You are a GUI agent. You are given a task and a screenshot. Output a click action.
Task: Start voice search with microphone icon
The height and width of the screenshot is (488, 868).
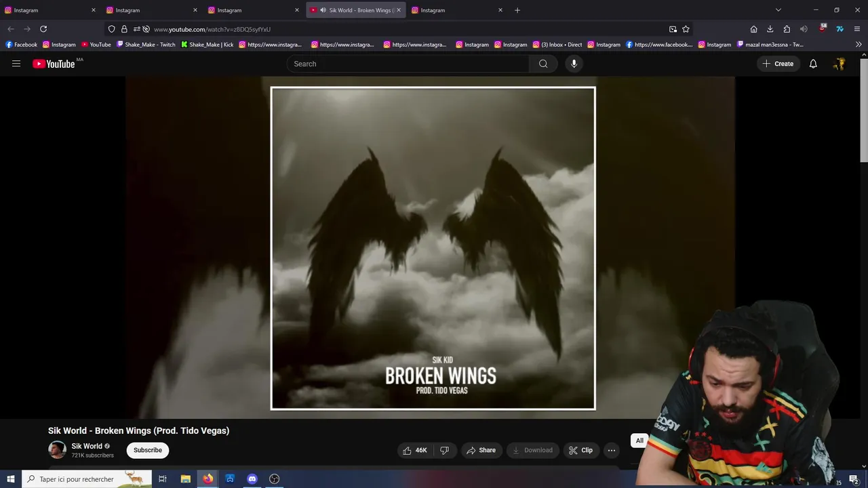(x=574, y=64)
